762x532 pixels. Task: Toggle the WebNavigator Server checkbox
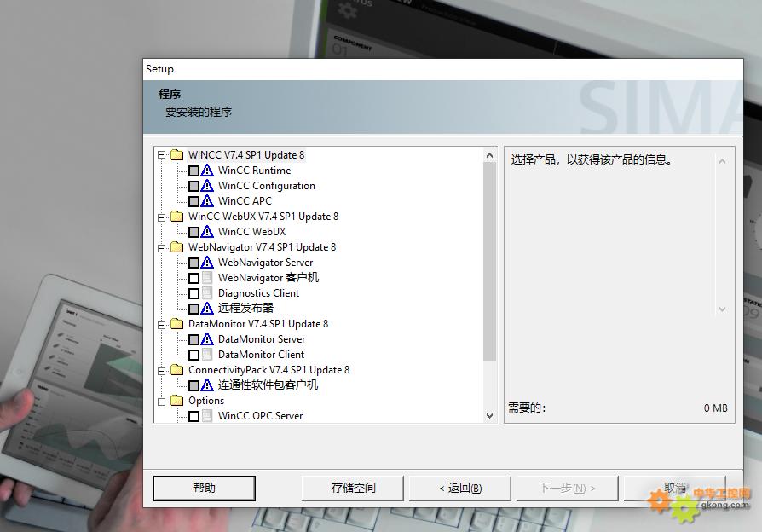pyautogui.click(x=193, y=263)
